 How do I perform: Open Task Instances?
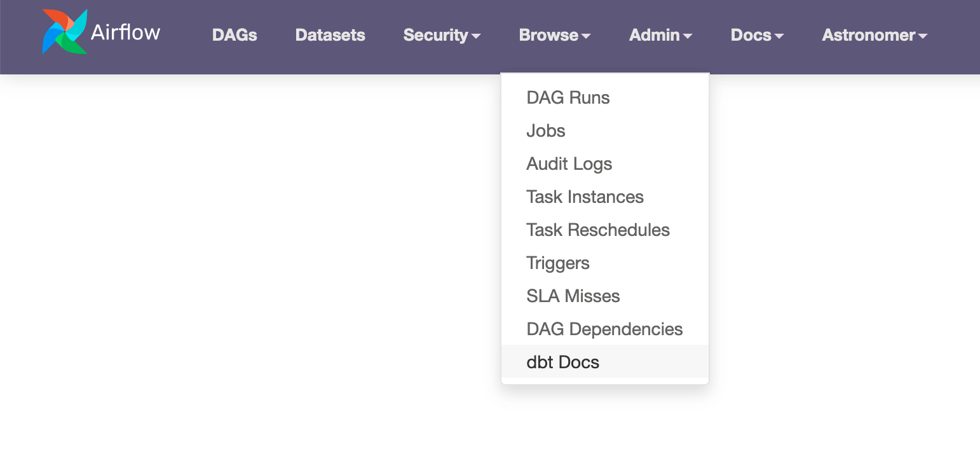(x=585, y=197)
